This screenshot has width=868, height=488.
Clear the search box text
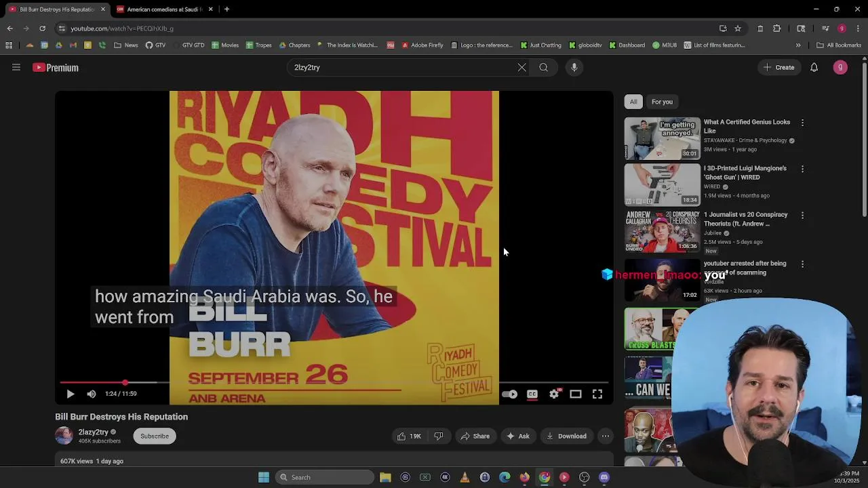tap(521, 67)
